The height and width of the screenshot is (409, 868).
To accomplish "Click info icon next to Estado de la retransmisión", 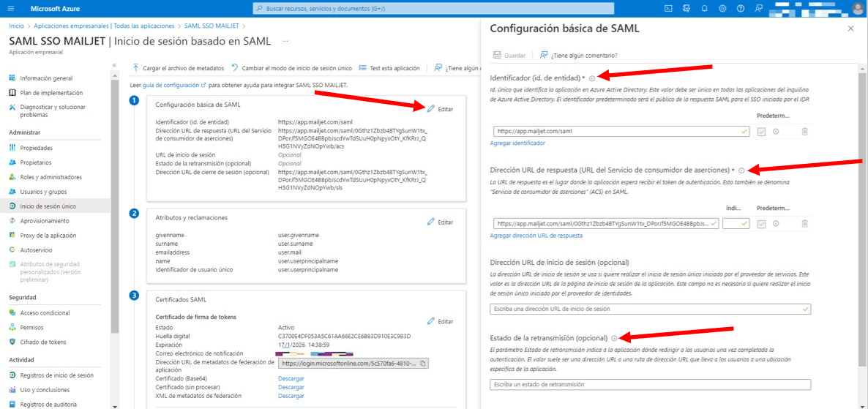I will (615, 338).
